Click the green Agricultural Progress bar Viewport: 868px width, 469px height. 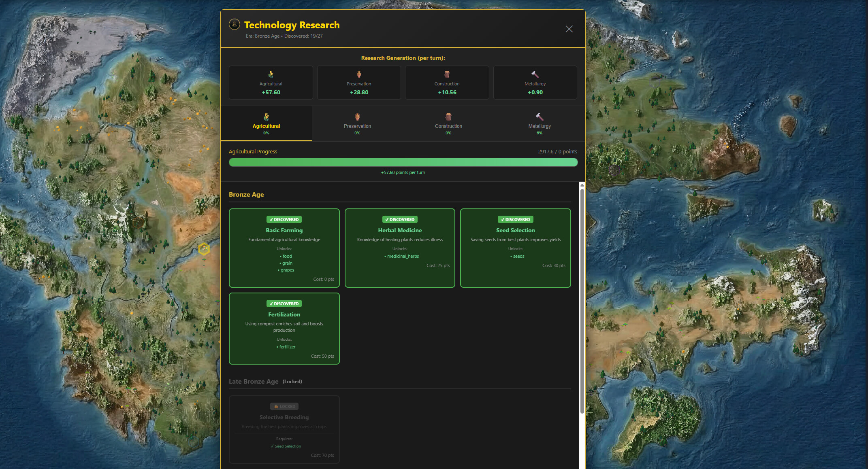tap(403, 162)
